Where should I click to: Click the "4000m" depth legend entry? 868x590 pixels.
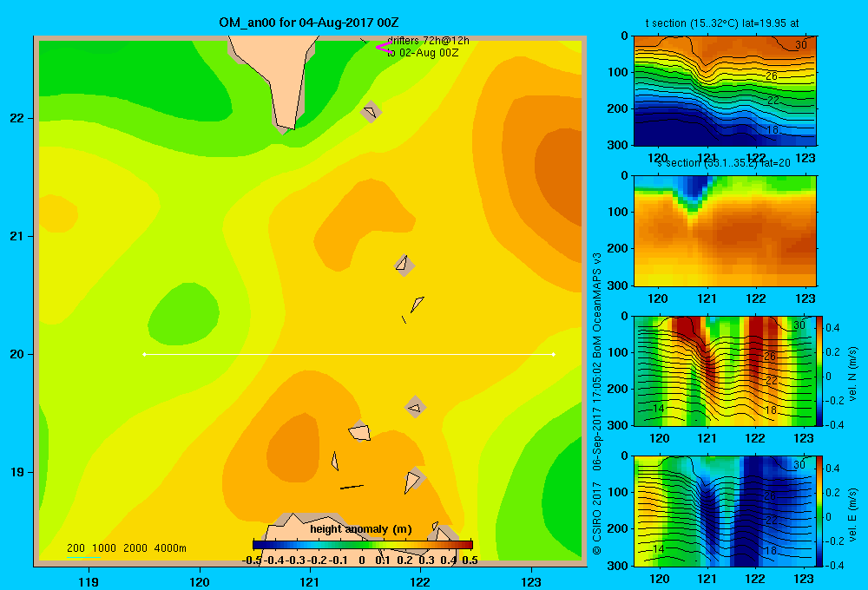point(170,548)
